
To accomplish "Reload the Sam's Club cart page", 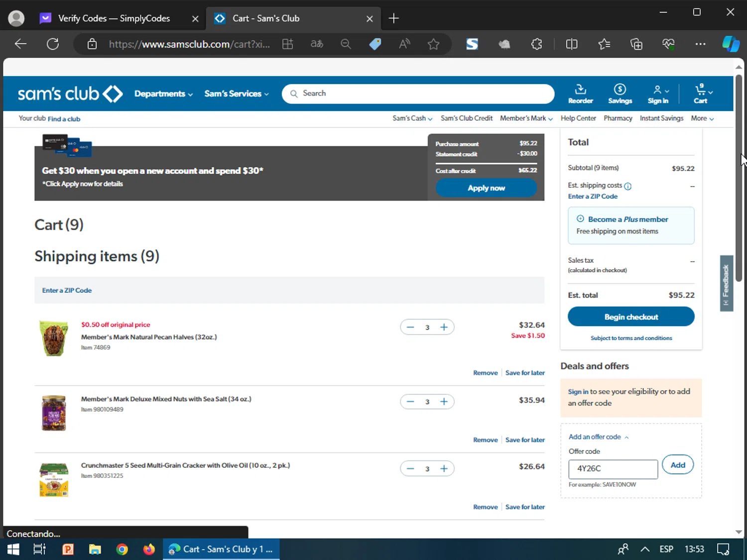I will 53,44.
